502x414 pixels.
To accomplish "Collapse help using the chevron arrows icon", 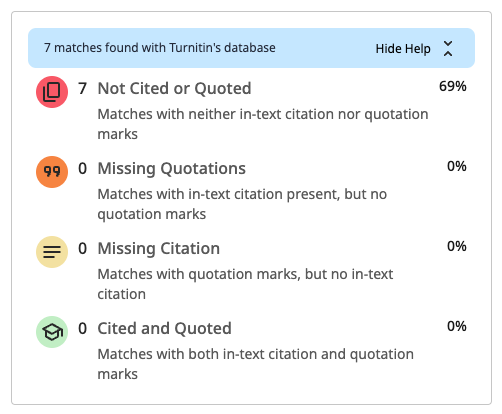I will coord(448,49).
